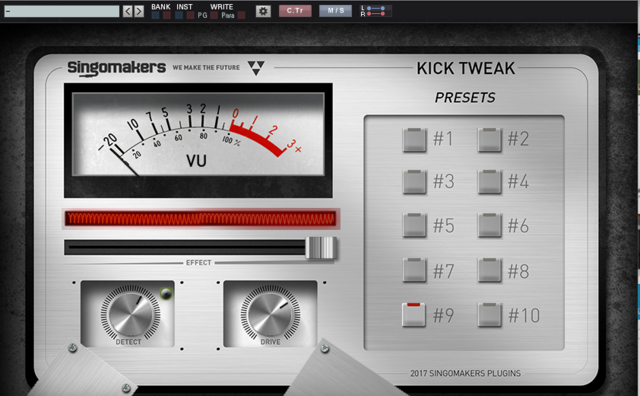Viewport: 640px width, 396px height.
Task: Go to next preset with right arrow
Action: click(x=139, y=11)
